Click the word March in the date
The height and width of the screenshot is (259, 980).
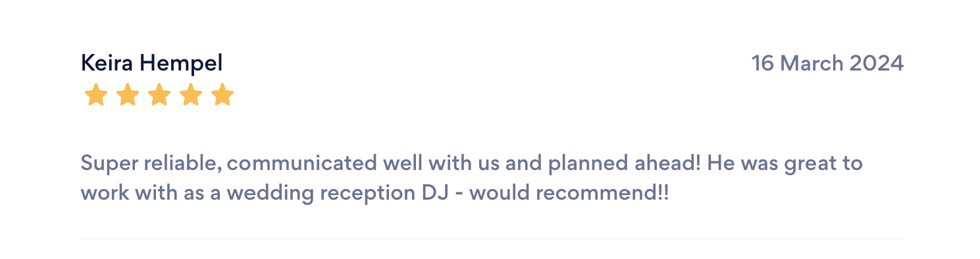coord(812,63)
